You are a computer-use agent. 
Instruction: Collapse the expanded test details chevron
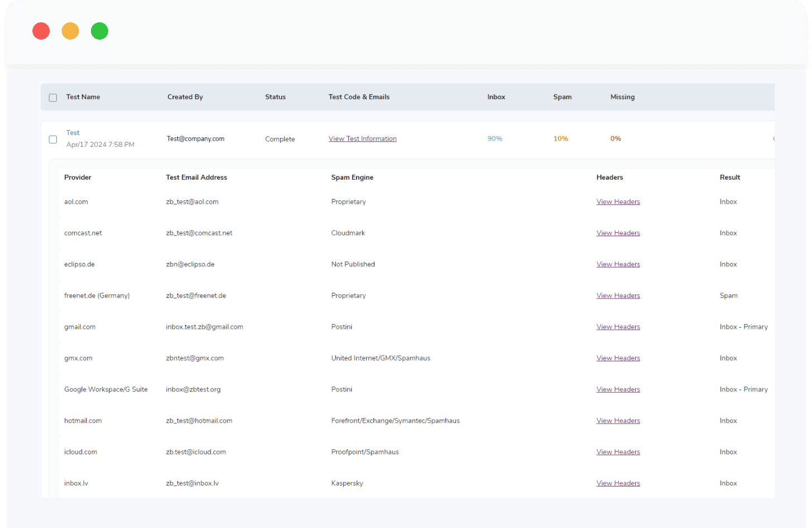pos(775,139)
